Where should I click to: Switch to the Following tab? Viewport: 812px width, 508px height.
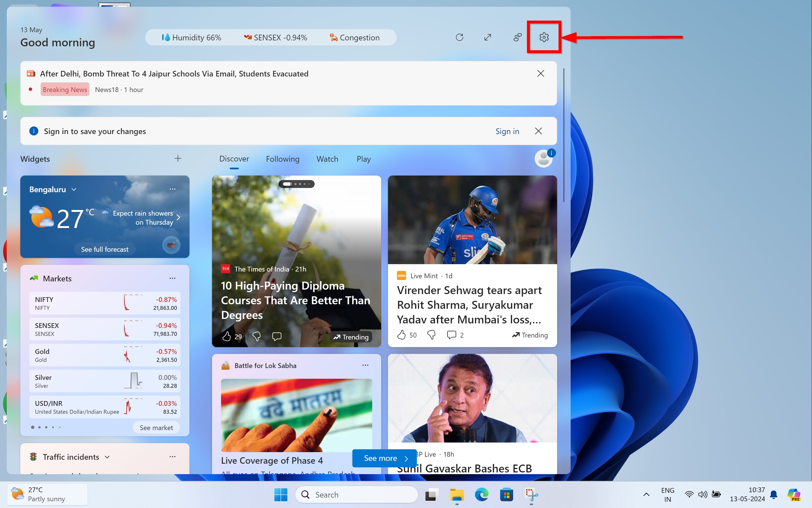coord(283,159)
